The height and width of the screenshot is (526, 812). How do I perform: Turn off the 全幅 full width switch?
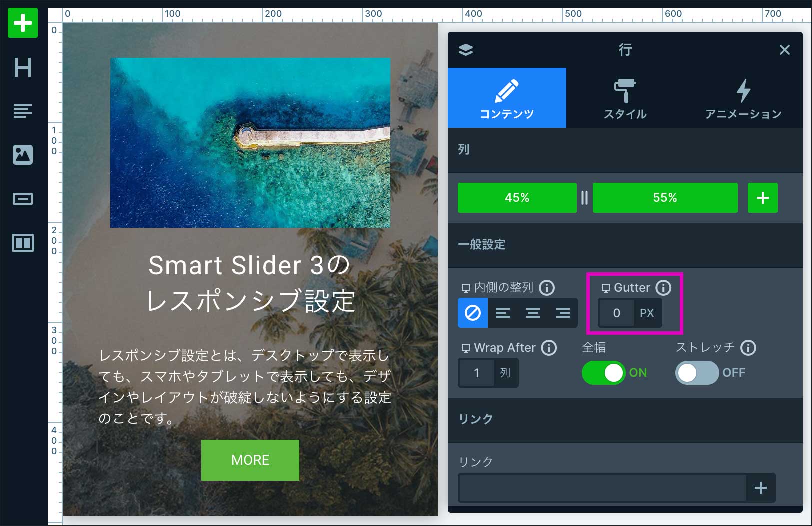point(604,373)
